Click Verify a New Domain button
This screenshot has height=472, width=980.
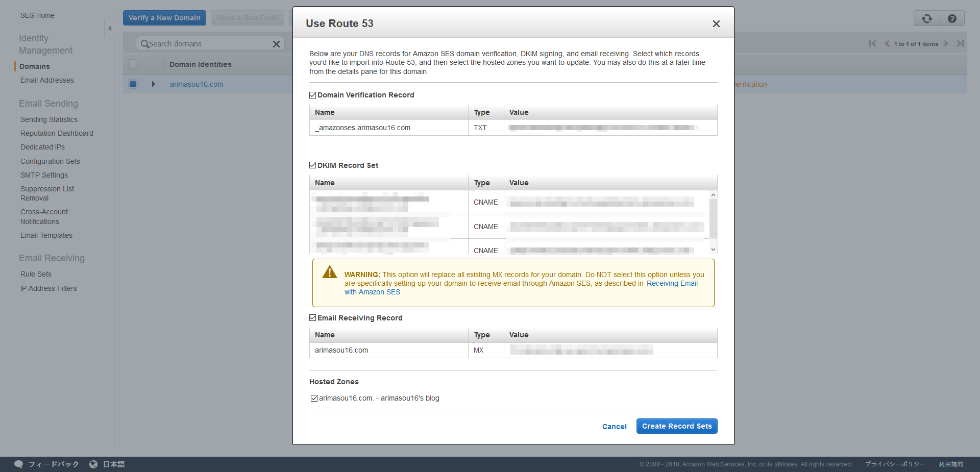click(x=164, y=18)
